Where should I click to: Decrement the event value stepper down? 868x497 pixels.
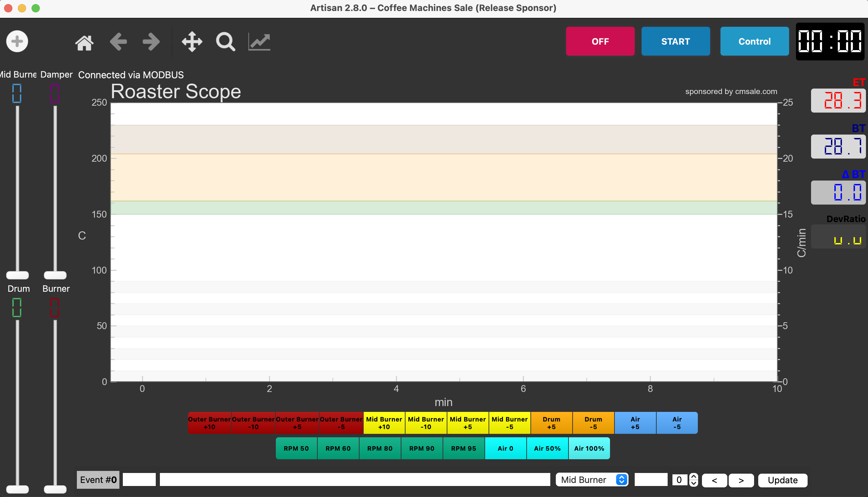click(x=694, y=483)
